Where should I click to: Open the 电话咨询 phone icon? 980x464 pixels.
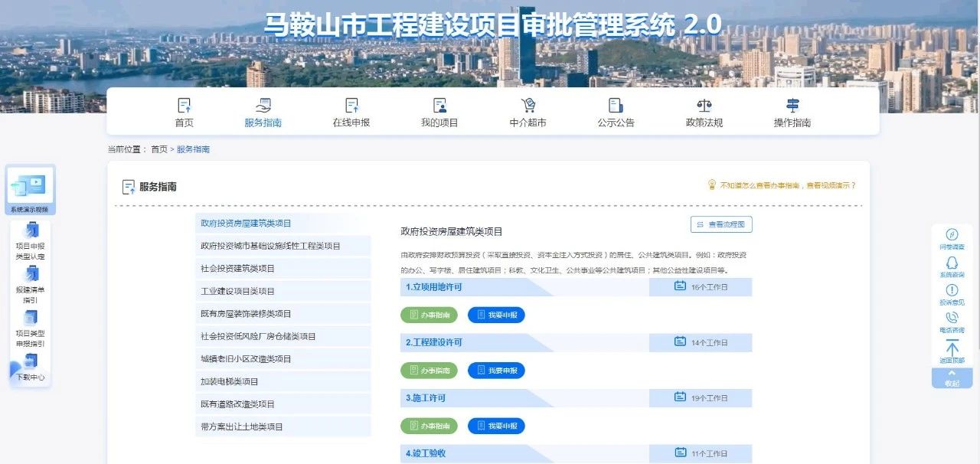tap(952, 318)
